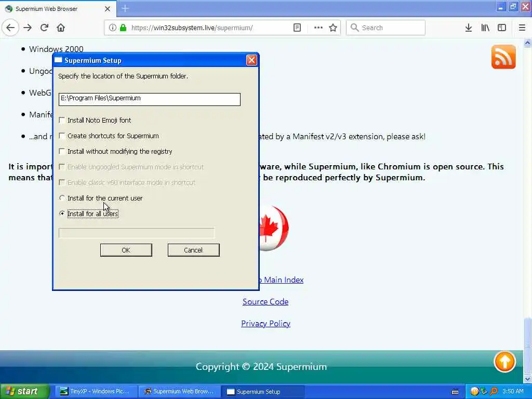Toggle reader view icon in address bar

pyautogui.click(x=297, y=28)
